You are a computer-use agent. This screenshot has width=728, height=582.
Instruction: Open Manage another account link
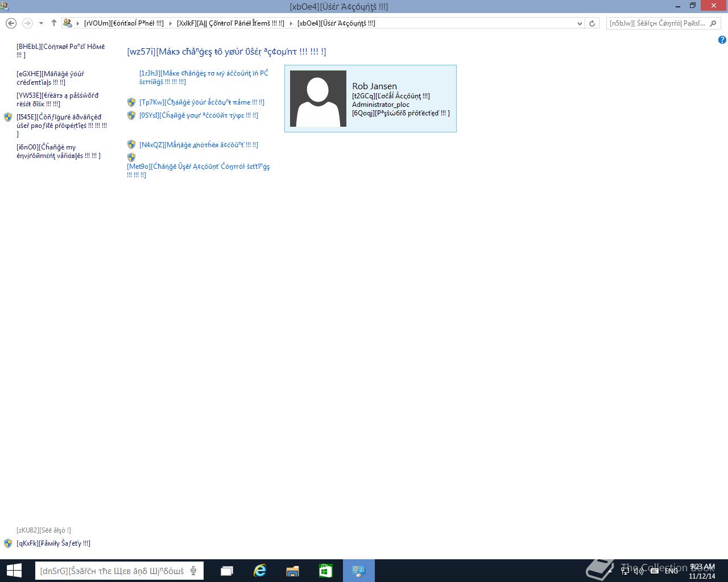pyautogui.click(x=198, y=145)
